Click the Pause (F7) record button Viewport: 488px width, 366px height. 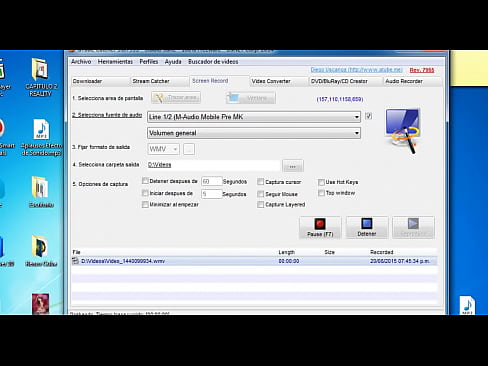pyautogui.click(x=320, y=228)
